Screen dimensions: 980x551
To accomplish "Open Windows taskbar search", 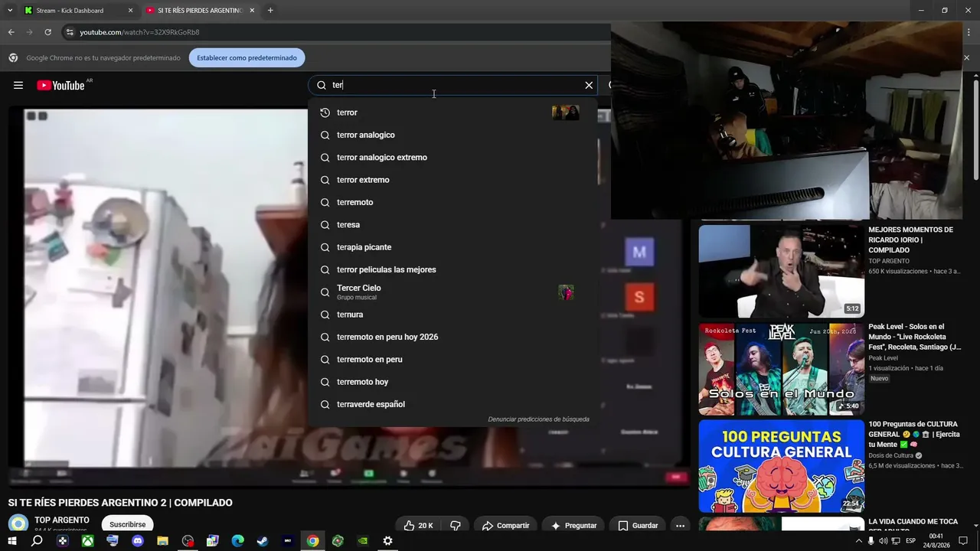I will 37,541.
